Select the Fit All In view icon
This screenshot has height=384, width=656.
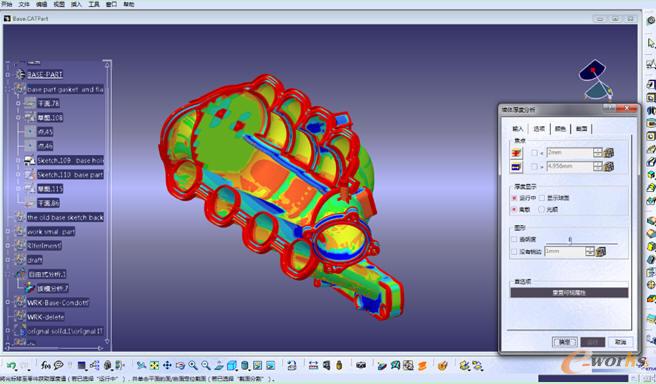[154, 366]
